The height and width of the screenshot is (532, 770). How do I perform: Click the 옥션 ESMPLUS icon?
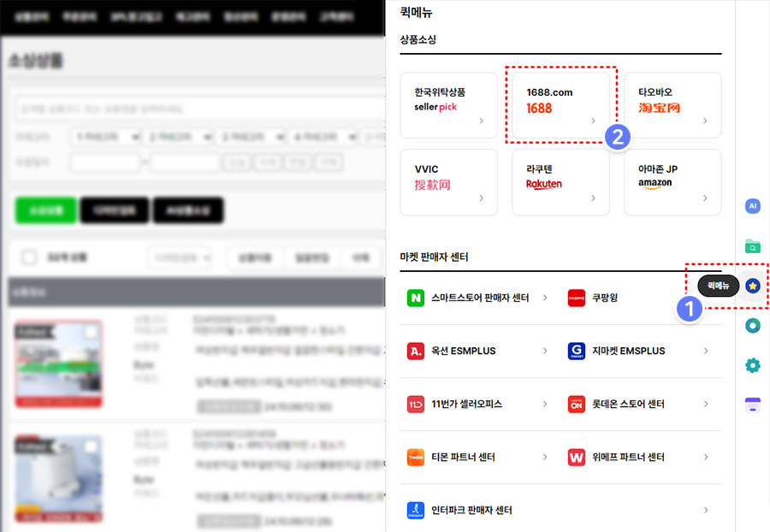coord(416,351)
